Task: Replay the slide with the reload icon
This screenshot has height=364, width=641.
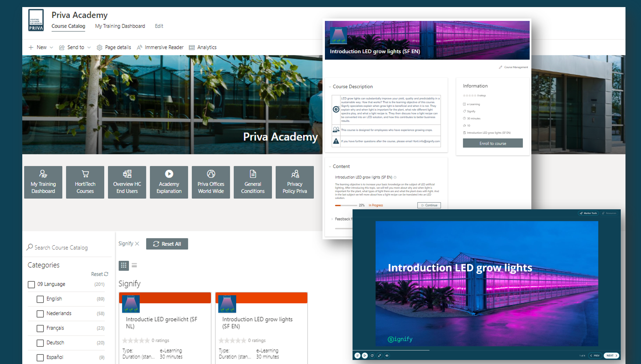Action: [x=372, y=356]
